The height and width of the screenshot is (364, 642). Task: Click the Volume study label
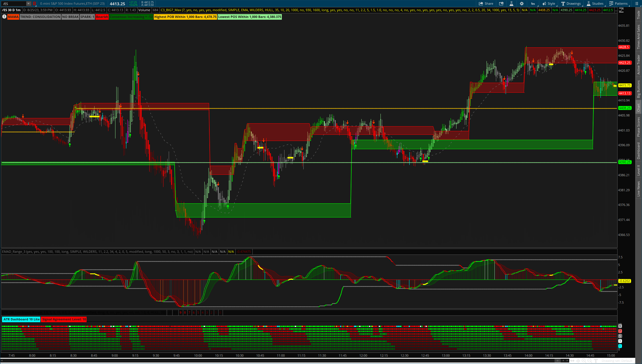144,10
